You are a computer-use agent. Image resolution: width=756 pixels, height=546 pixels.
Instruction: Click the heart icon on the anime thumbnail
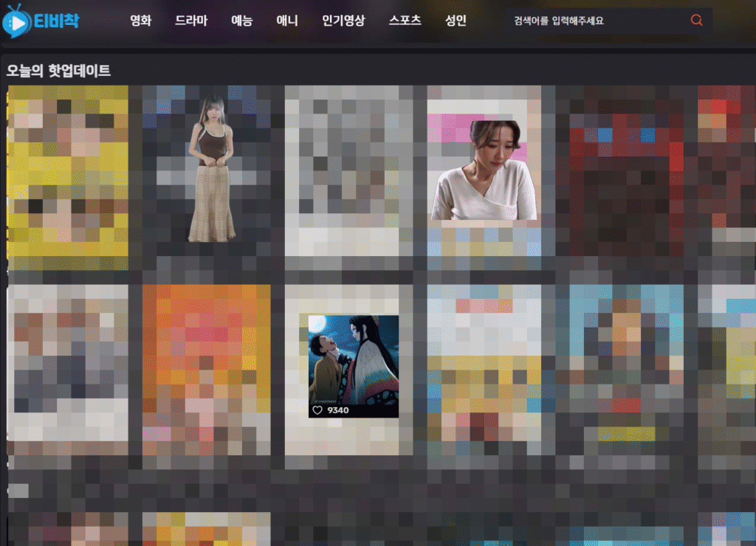tap(317, 410)
